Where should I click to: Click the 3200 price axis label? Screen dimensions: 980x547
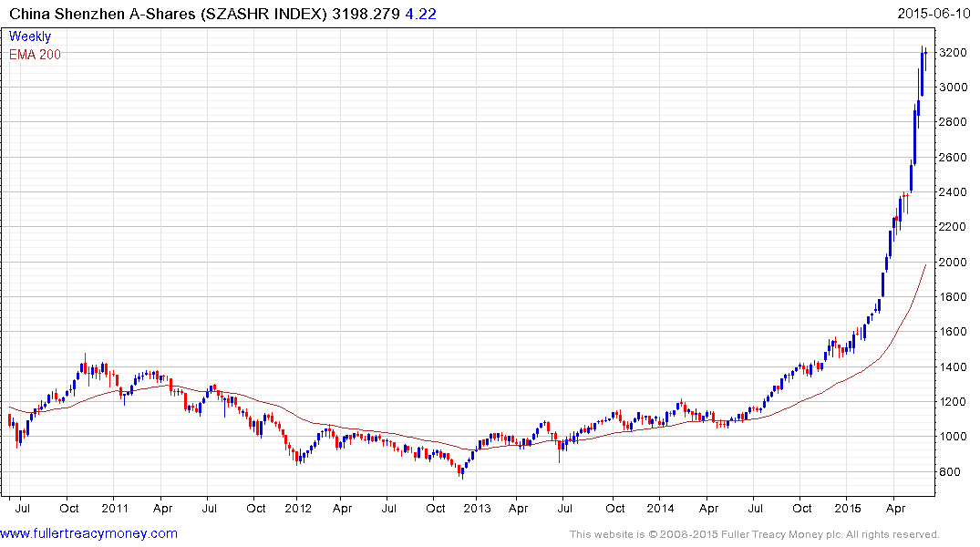click(x=954, y=53)
